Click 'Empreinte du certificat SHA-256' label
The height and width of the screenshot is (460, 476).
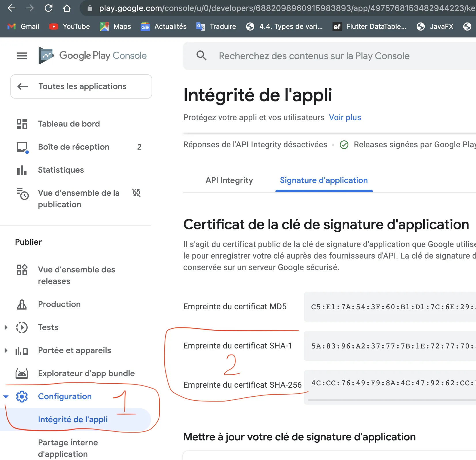coord(242,385)
